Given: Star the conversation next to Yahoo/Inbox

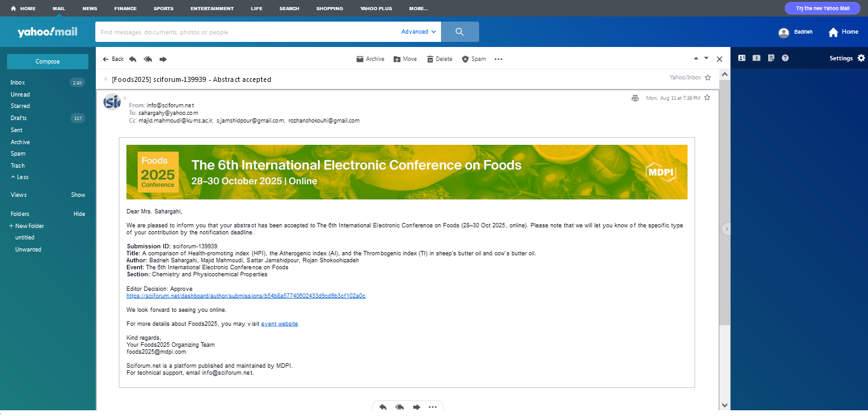Looking at the screenshot, I should tap(708, 77).
